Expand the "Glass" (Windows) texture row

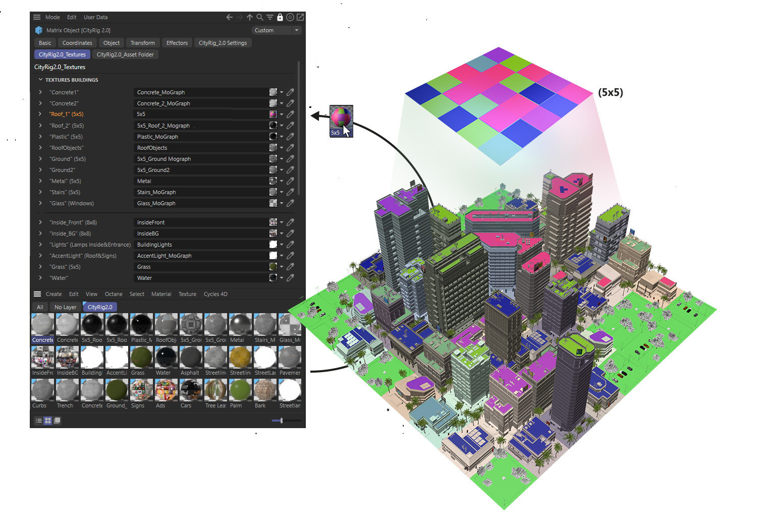point(40,203)
